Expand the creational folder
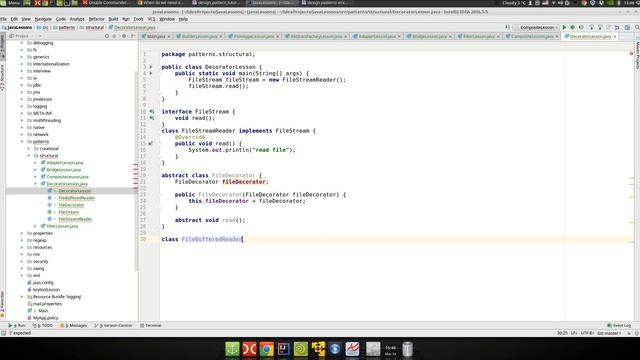The width and height of the screenshot is (640, 360). click(29, 149)
